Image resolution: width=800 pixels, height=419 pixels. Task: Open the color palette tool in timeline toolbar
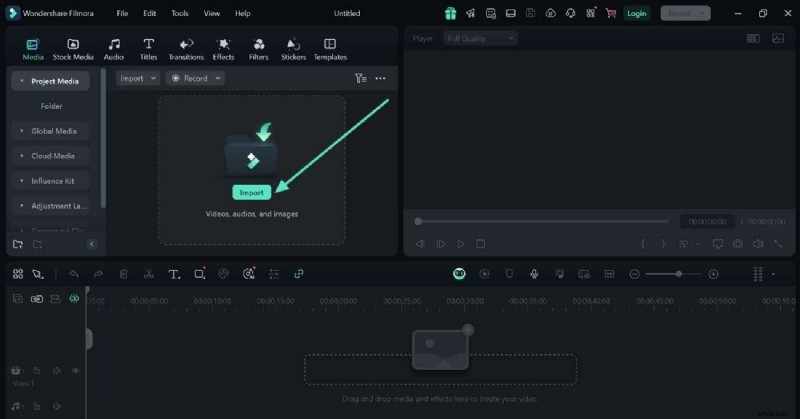tap(224, 274)
